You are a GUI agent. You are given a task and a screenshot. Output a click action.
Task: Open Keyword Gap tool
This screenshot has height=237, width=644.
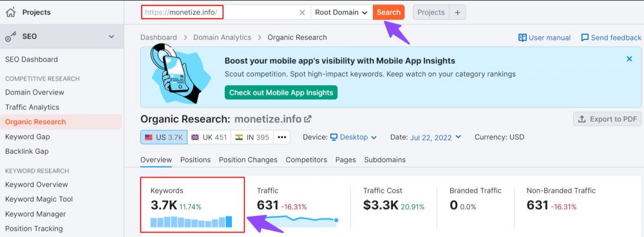pyautogui.click(x=27, y=137)
